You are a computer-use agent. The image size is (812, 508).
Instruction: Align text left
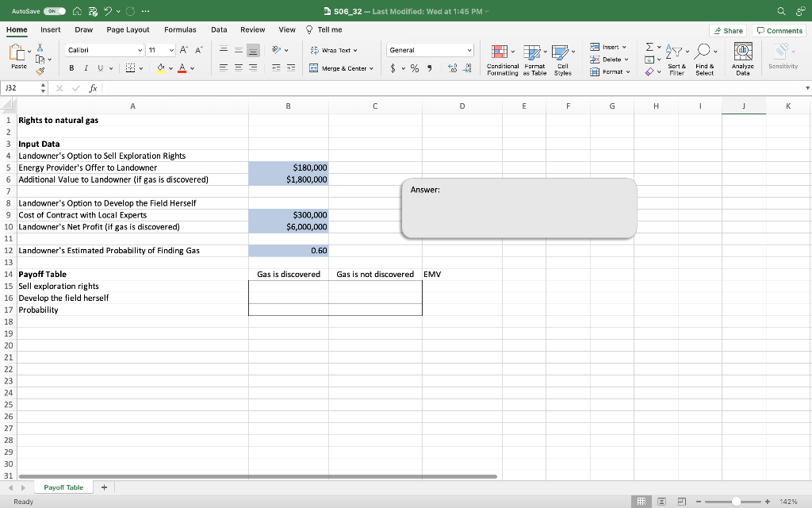pos(223,67)
